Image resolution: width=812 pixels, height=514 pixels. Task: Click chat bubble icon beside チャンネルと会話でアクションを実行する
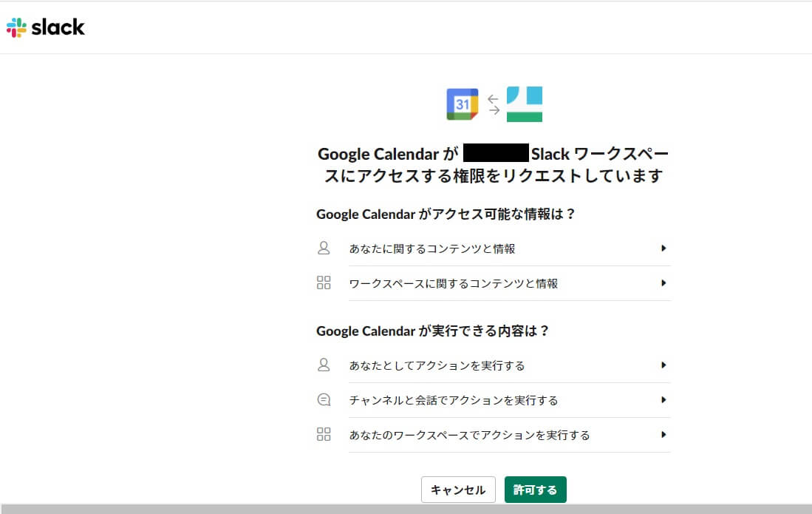[323, 399]
